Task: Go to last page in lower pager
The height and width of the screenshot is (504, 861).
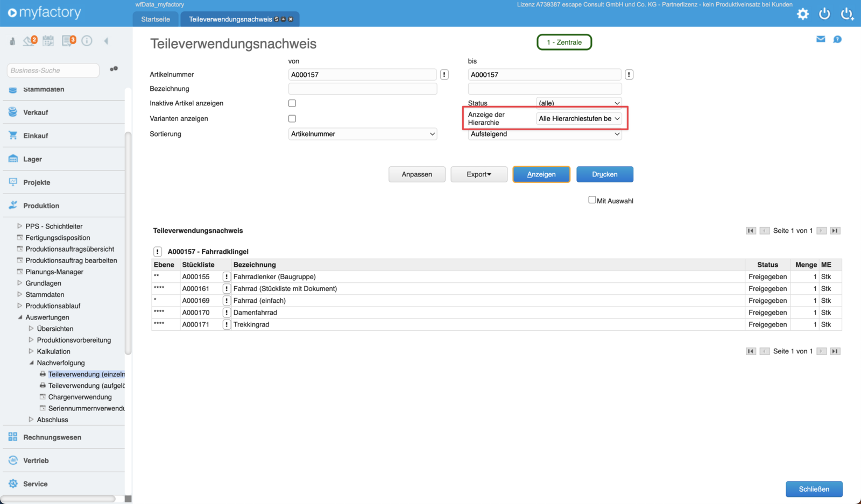Action: pyautogui.click(x=835, y=351)
